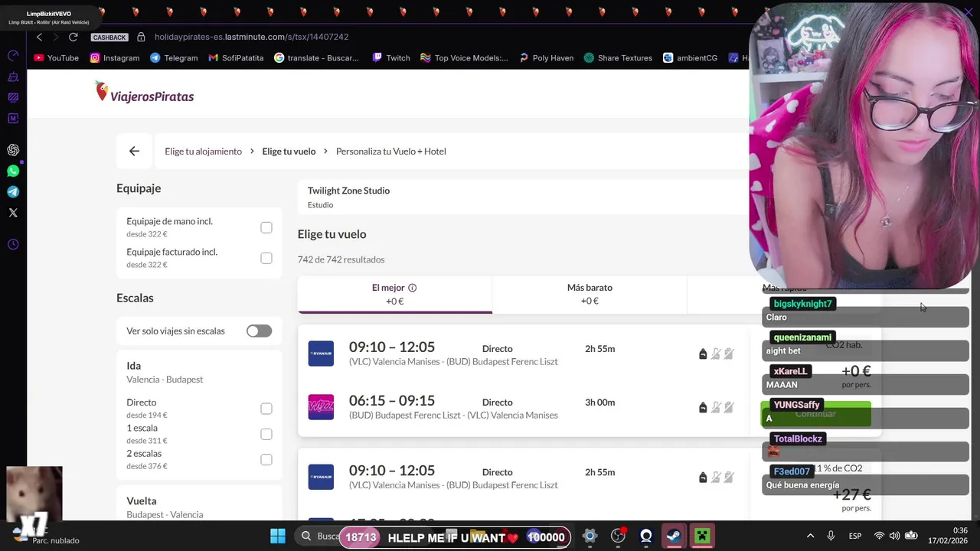Viewport: 980px width, 551px height.
Task: Open Twitch bookmark
Action: click(391, 57)
